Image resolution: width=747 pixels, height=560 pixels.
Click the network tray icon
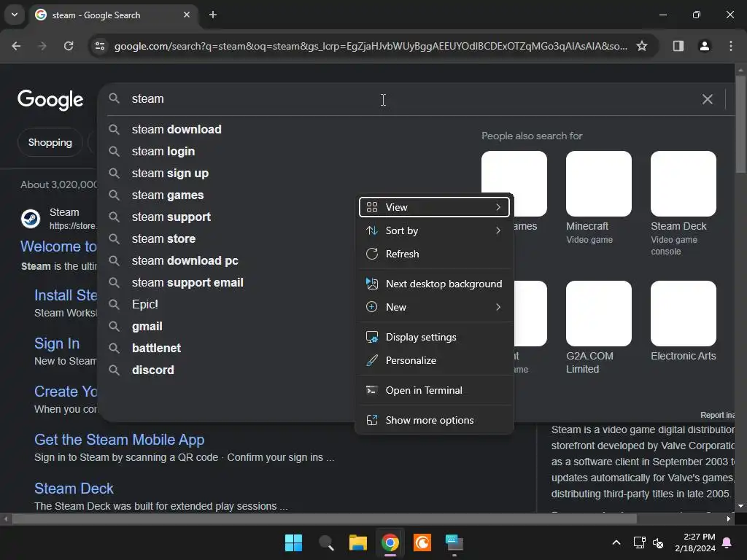pos(639,542)
